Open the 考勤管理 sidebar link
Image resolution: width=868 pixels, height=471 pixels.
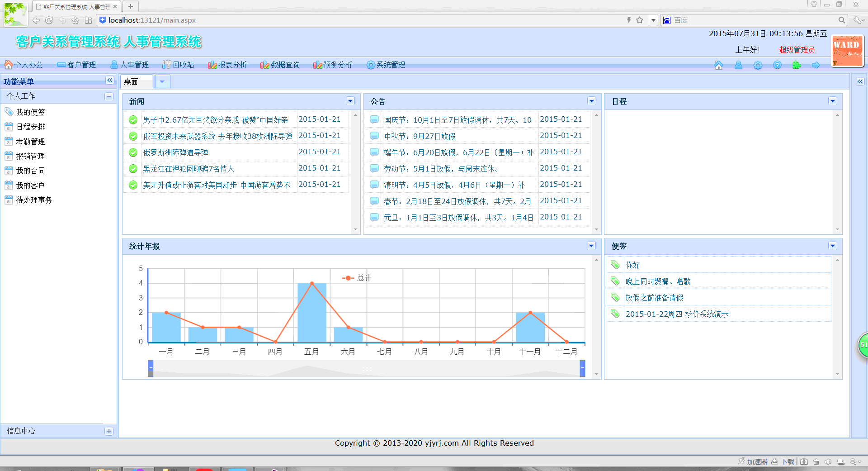point(30,142)
